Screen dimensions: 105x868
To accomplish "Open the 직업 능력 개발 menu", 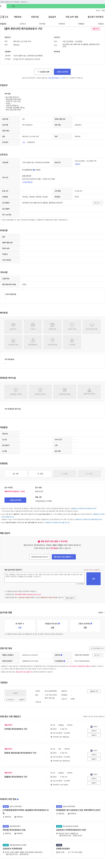I will pos(72,17).
